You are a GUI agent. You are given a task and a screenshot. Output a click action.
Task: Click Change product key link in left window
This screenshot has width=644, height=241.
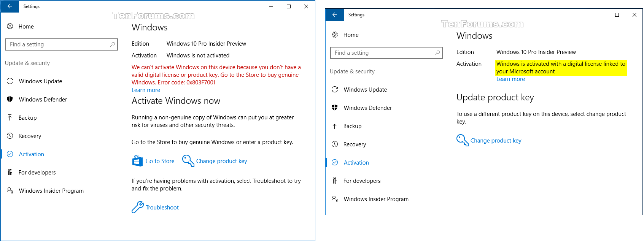(x=222, y=161)
